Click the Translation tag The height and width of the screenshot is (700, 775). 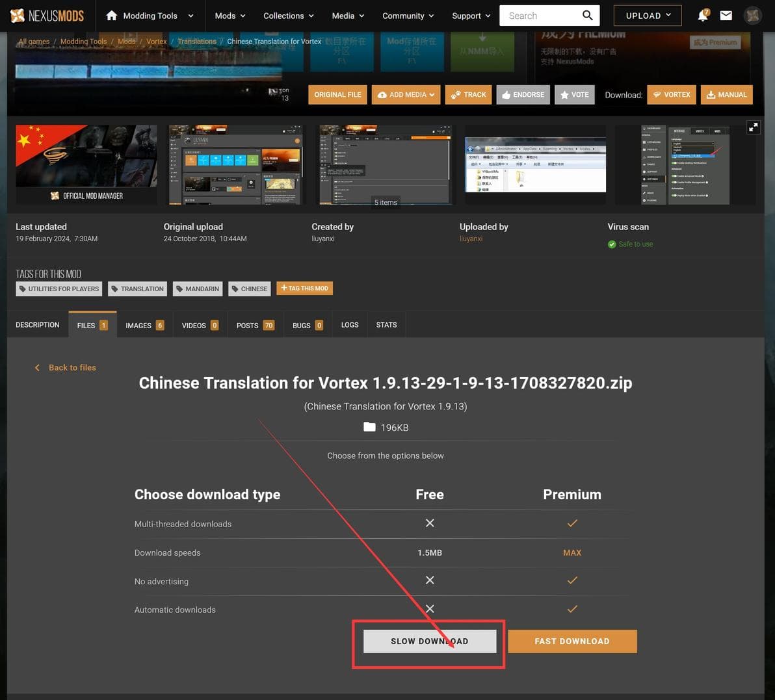click(x=137, y=289)
